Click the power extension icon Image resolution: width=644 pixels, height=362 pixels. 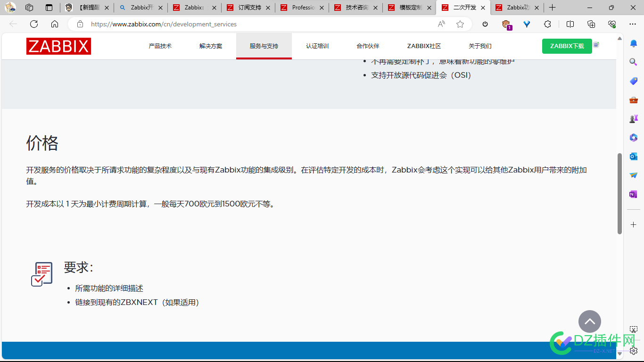pyautogui.click(x=485, y=24)
